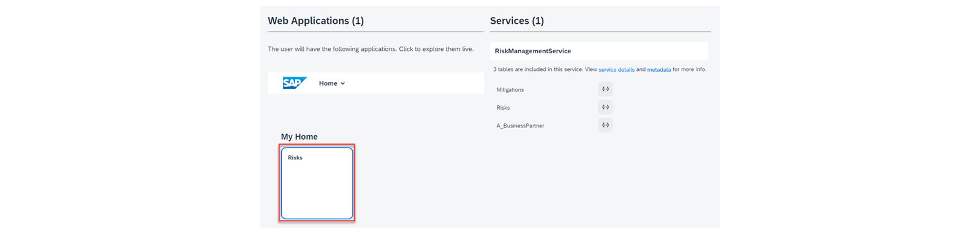Click the icon next to Mitigations

[605, 89]
